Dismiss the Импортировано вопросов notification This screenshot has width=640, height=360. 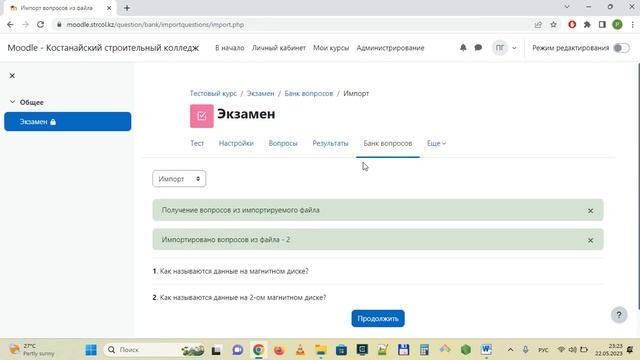590,240
